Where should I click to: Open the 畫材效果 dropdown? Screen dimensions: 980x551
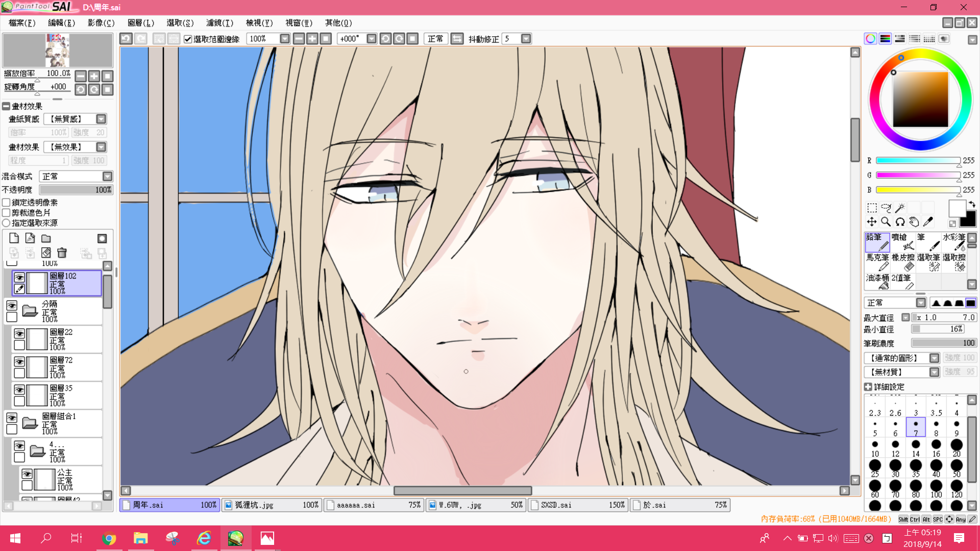[101, 147]
